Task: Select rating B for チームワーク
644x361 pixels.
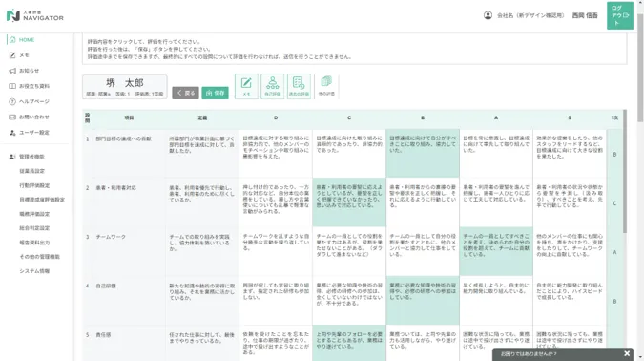Action: coord(423,251)
